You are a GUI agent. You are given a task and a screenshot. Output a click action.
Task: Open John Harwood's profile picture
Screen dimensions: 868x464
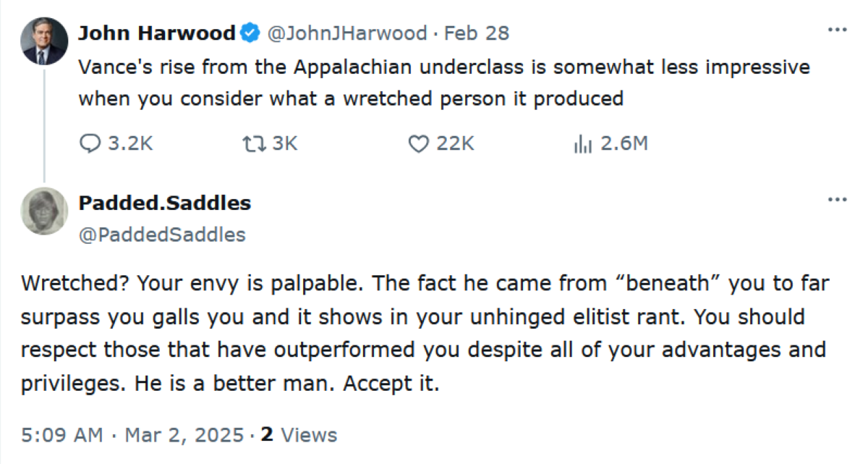pyautogui.click(x=44, y=41)
